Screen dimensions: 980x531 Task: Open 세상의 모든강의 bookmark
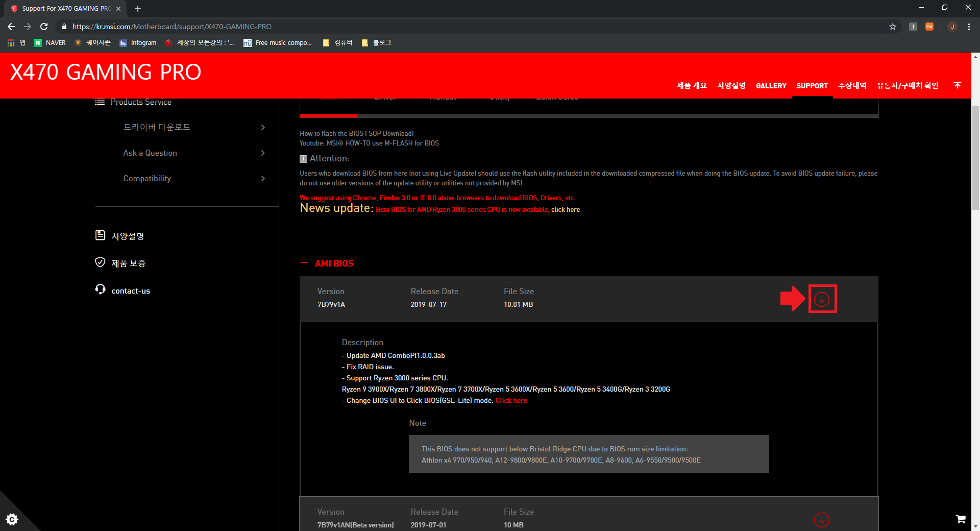click(x=200, y=43)
